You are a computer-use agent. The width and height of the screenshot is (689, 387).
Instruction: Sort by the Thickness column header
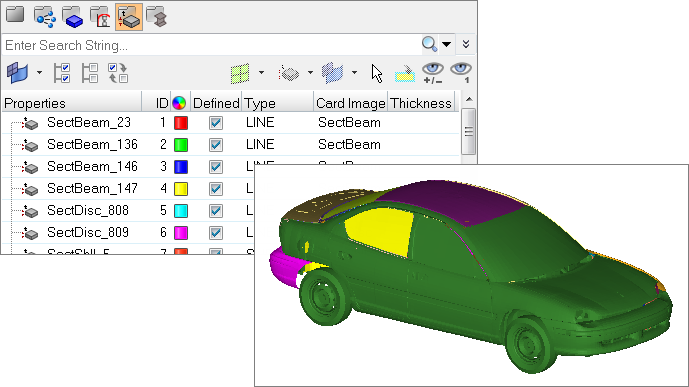pyautogui.click(x=421, y=103)
